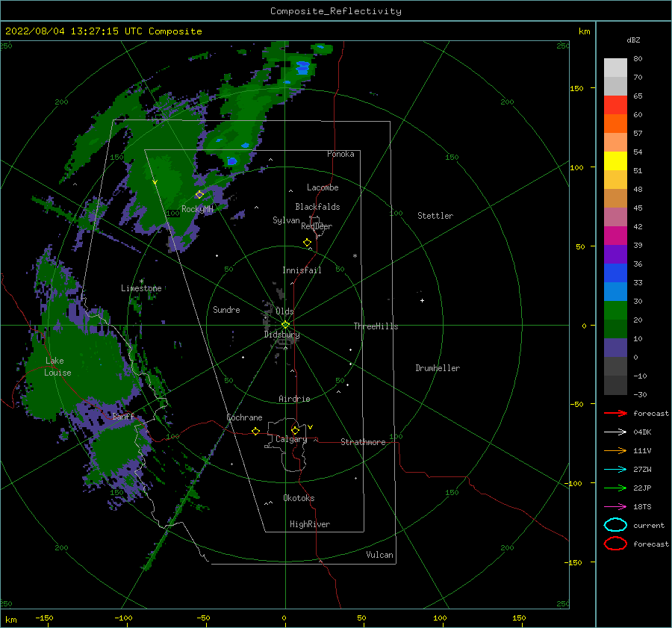Select the white 04DK arrow in legend
The width and height of the screenshot is (672, 628).
[x=615, y=432]
